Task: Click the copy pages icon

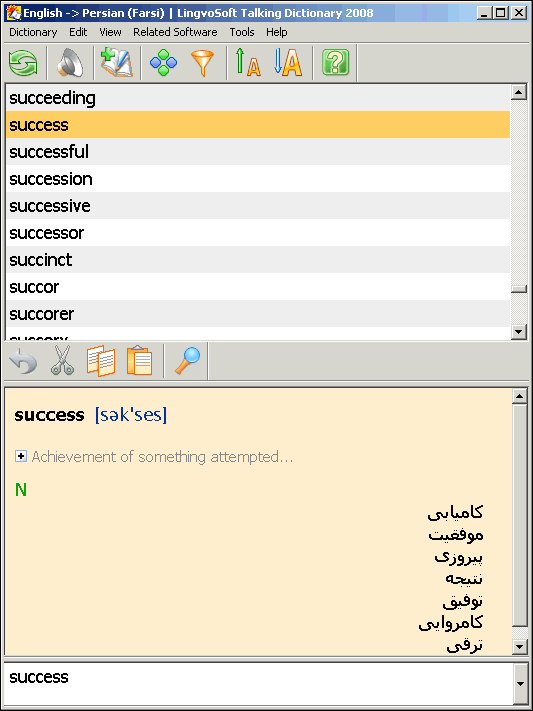Action: (x=101, y=361)
